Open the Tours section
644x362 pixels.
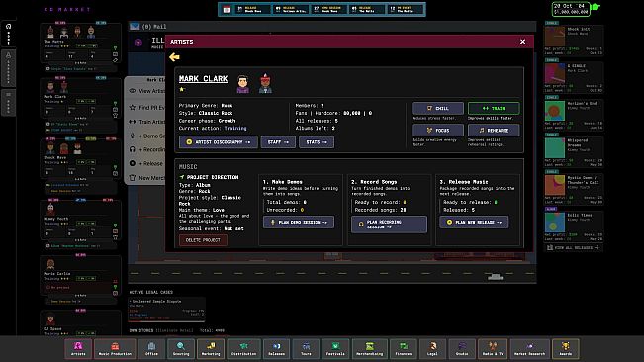point(306,348)
